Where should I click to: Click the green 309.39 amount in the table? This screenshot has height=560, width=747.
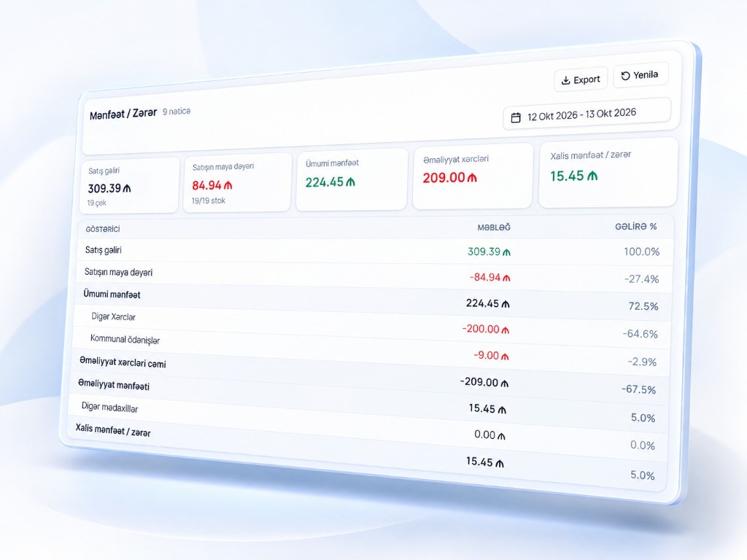pyautogui.click(x=489, y=252)
